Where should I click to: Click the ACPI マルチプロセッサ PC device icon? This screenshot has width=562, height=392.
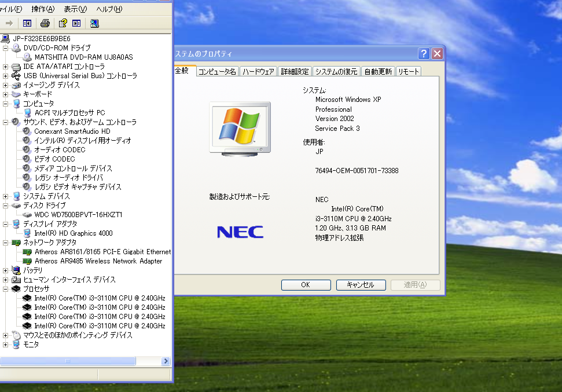click(27, 113)
